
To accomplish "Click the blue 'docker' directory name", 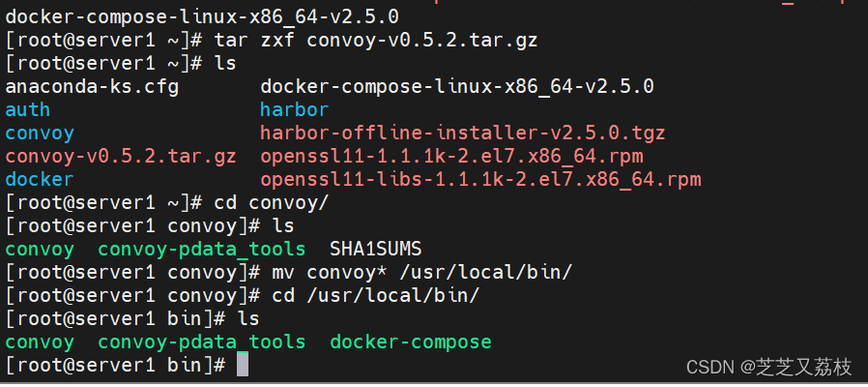I will (x=40, y=180).
